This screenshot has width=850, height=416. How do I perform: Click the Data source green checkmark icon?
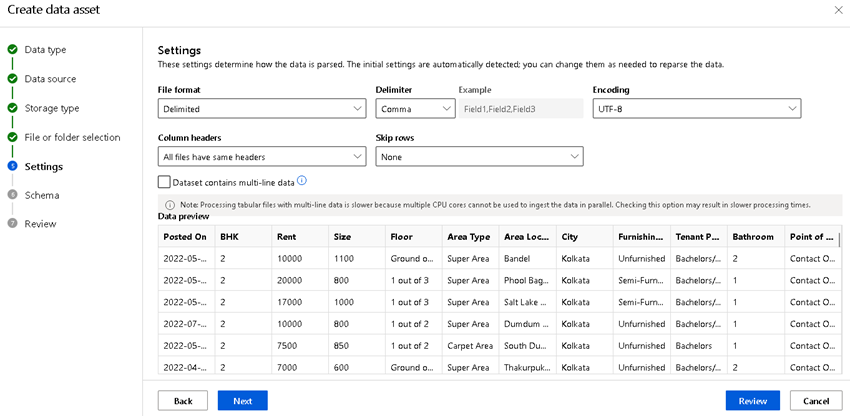click(12, 79)
